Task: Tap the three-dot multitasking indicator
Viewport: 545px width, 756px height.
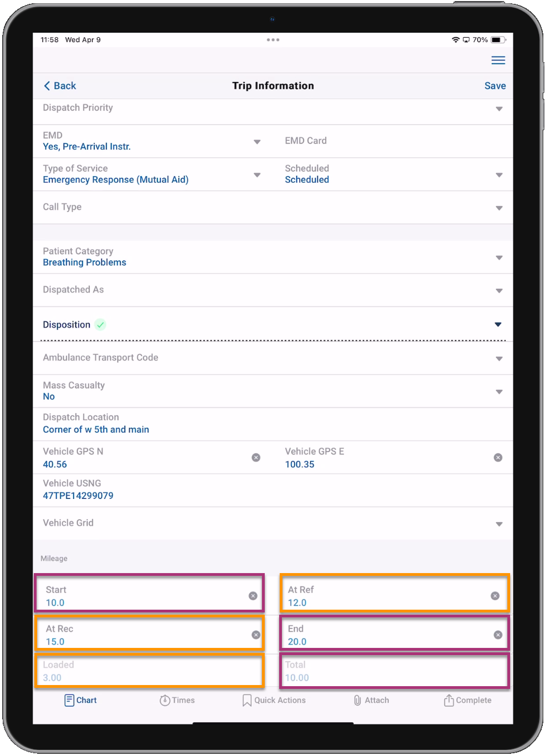Action: 273,40
